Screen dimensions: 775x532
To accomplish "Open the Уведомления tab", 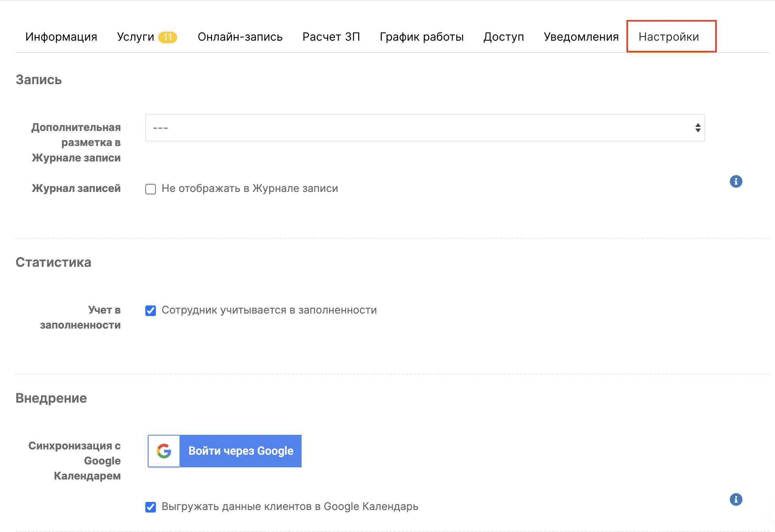I will click(x=581, y=37).
